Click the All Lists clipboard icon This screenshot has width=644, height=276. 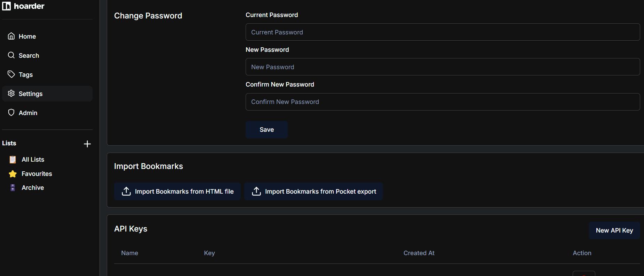pyautogui.click(x=13, y=160)
